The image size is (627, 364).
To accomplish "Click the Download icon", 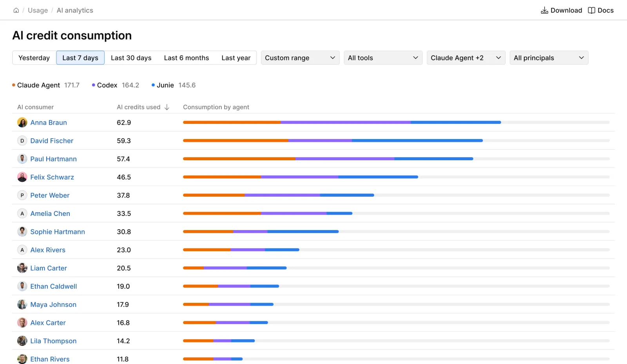I will [544, 11].
